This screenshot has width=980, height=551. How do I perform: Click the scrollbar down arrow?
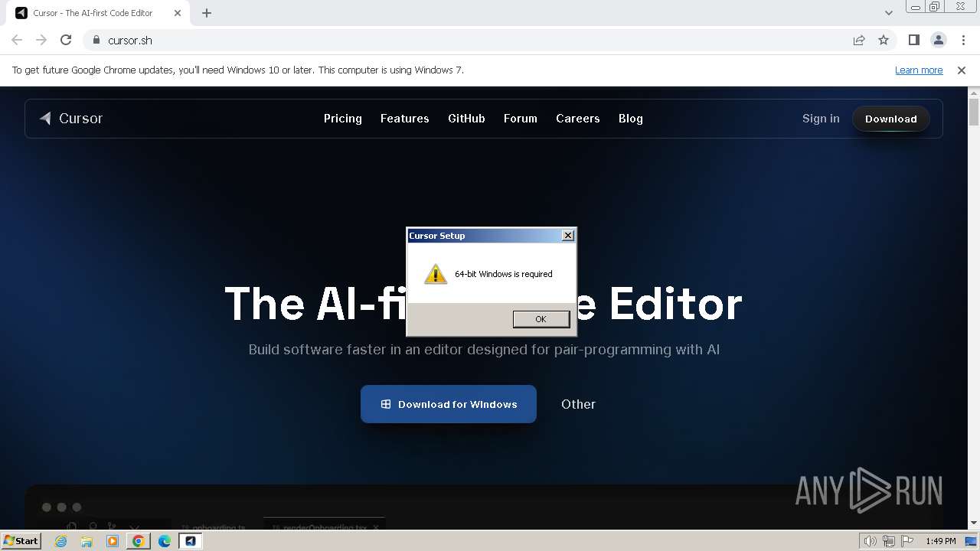[974, 523]
